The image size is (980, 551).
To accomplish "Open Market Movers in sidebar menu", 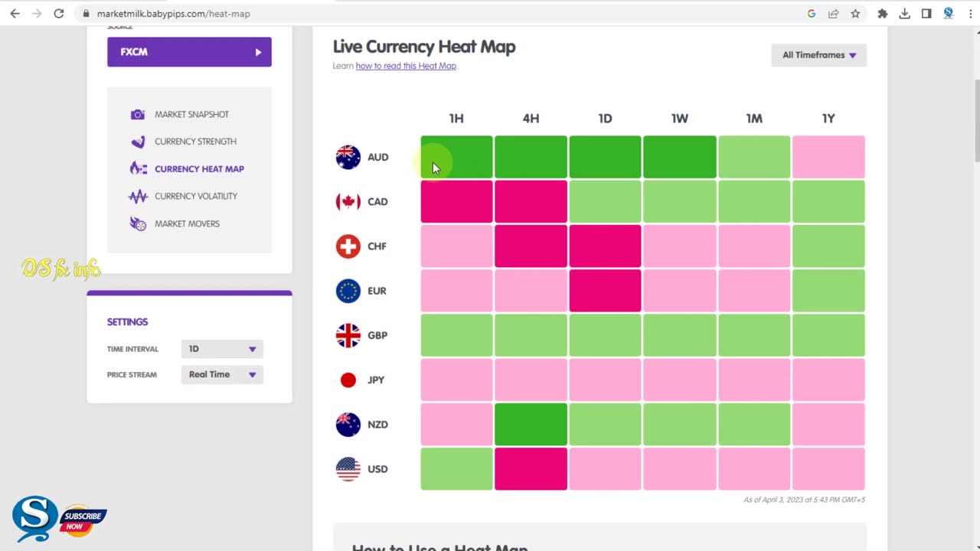I will coord(187,223).
